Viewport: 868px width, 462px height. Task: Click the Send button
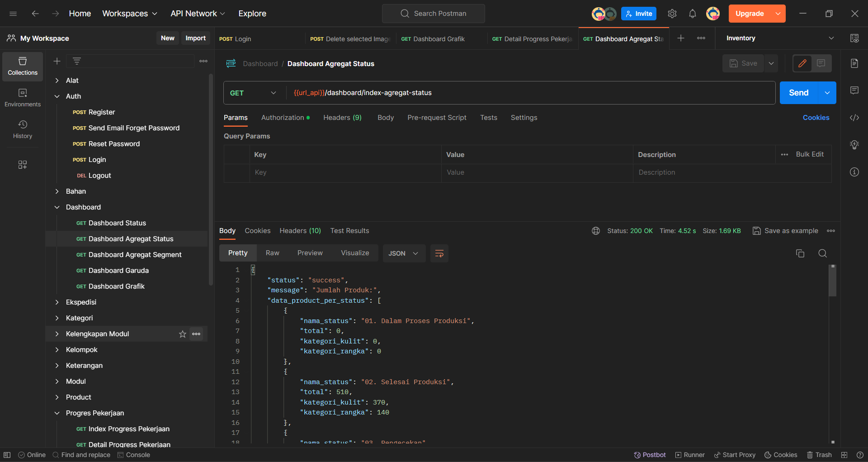tap(798, 93)
